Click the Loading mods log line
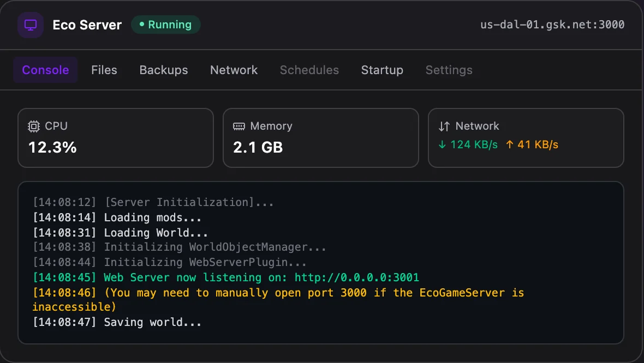Screen dimensions: 644x363 point(117,217)
